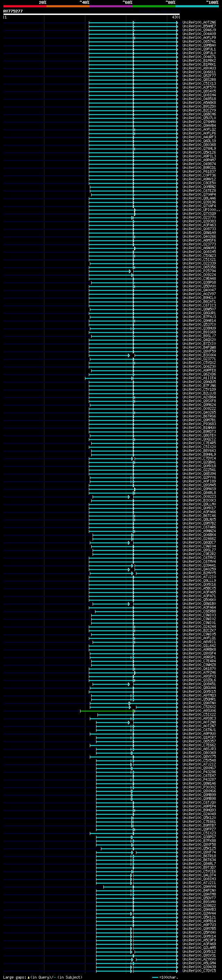Select label UniRef100_Q9FUL1
222x980 pixels.
[x=199, y=49]
